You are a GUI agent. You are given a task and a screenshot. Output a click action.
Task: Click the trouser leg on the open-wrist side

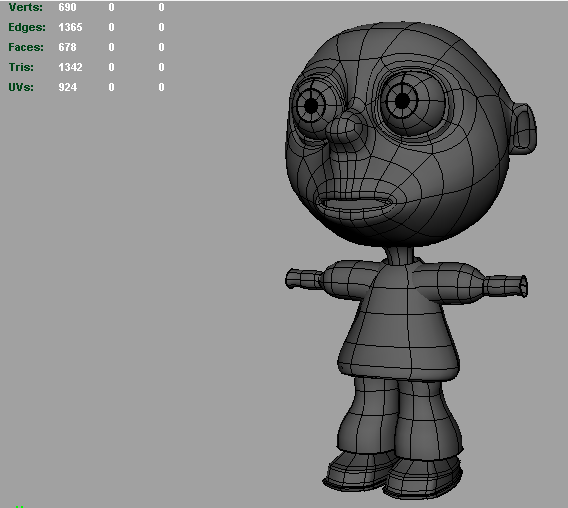428,417
